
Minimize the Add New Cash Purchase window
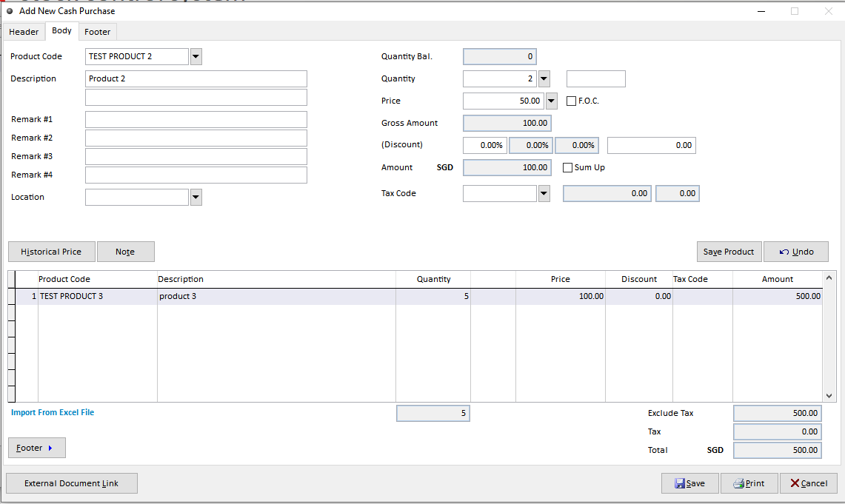point(761,11)
